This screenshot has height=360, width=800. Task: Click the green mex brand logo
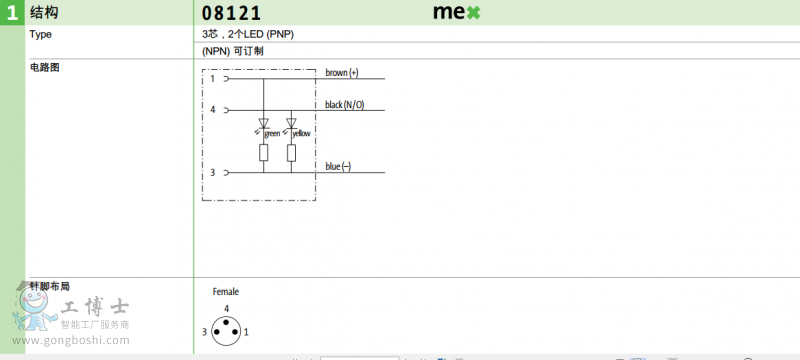coord(457,12)
